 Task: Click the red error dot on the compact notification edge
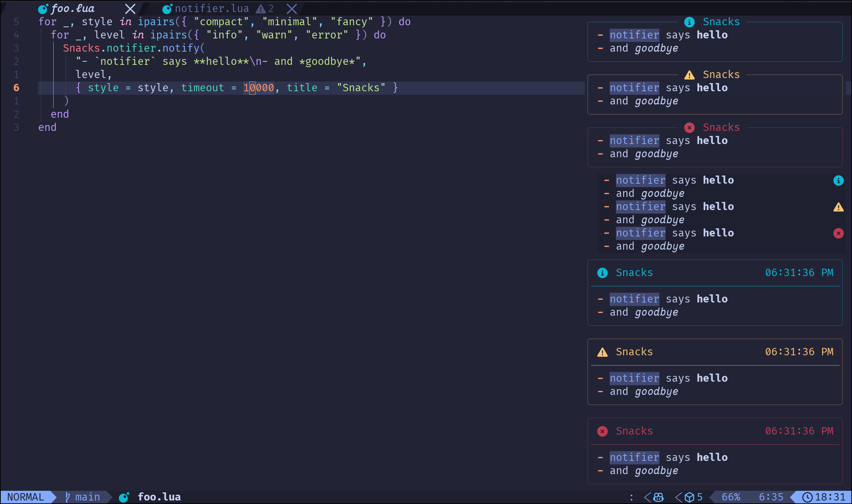839,233
